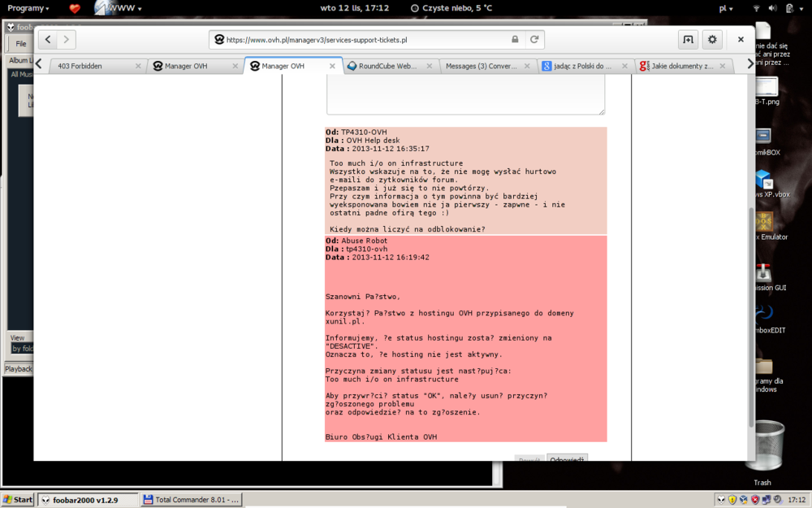The image size is (812, 508).
Task: Go back using the browser back arrow
Action: point(49,39)
